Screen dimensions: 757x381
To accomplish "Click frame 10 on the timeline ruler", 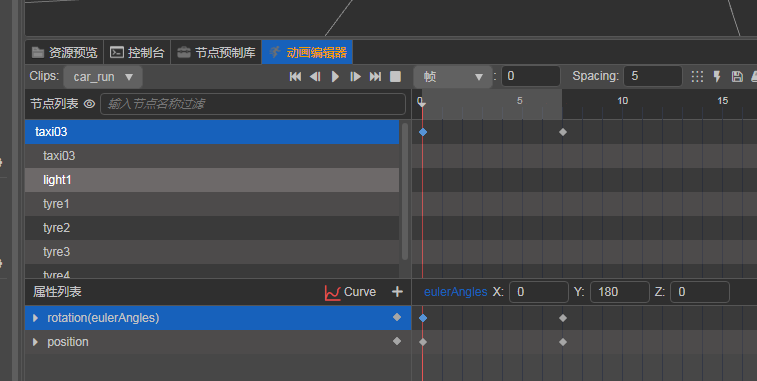I will (x=623, y=101).
